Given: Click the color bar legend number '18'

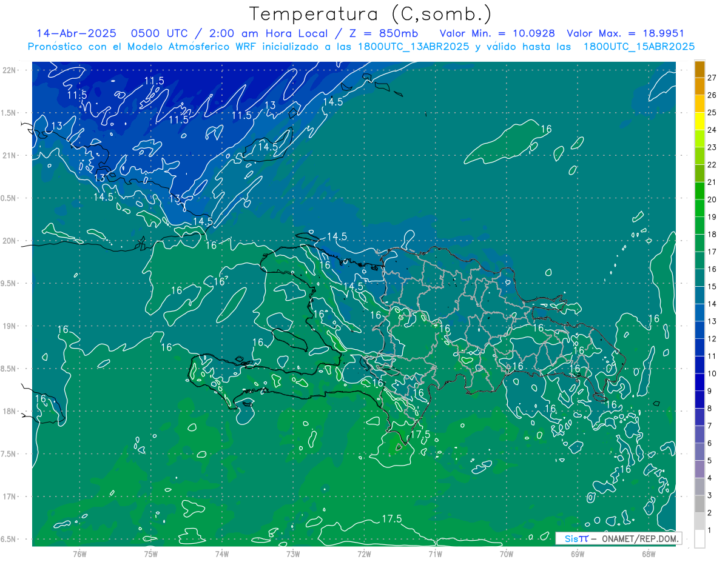Looking at the screenshot, I should click(x=712, y=235).
